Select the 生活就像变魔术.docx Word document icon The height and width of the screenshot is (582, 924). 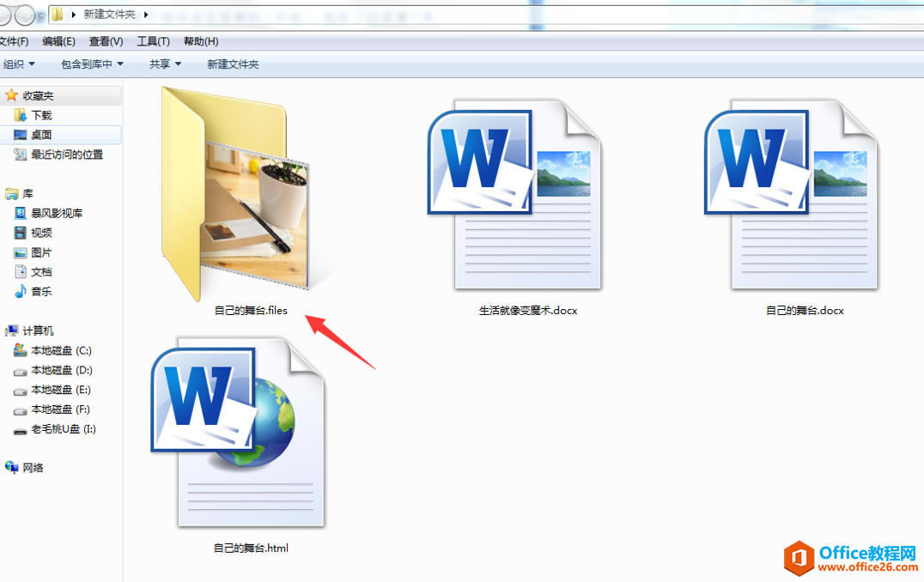point(514,194)
